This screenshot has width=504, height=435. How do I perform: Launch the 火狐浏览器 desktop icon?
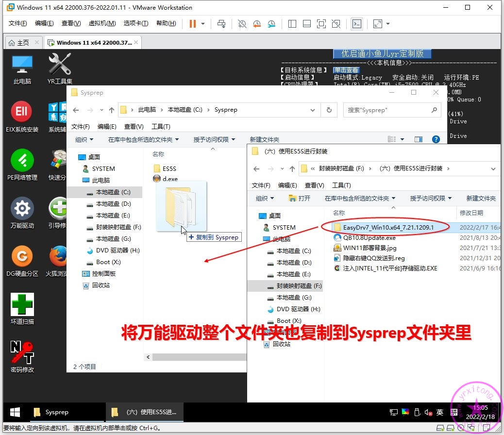coord(57,261)
